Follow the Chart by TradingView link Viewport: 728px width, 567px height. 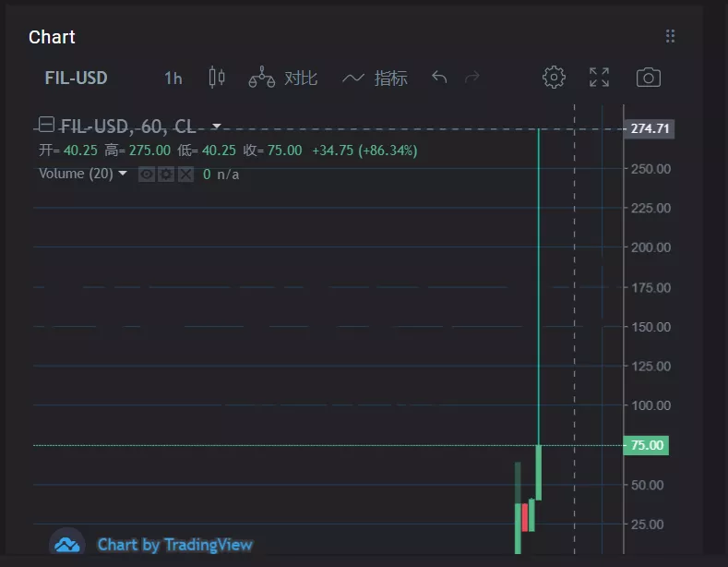(x=175, y=545)
